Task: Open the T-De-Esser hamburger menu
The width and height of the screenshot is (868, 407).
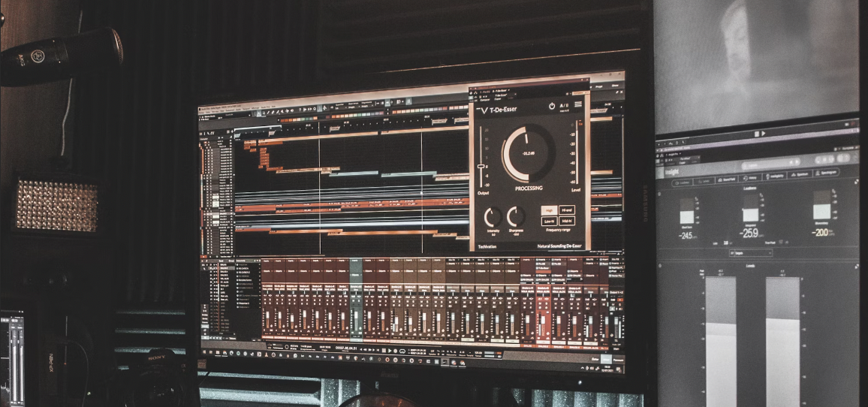Action: (578, 104)
